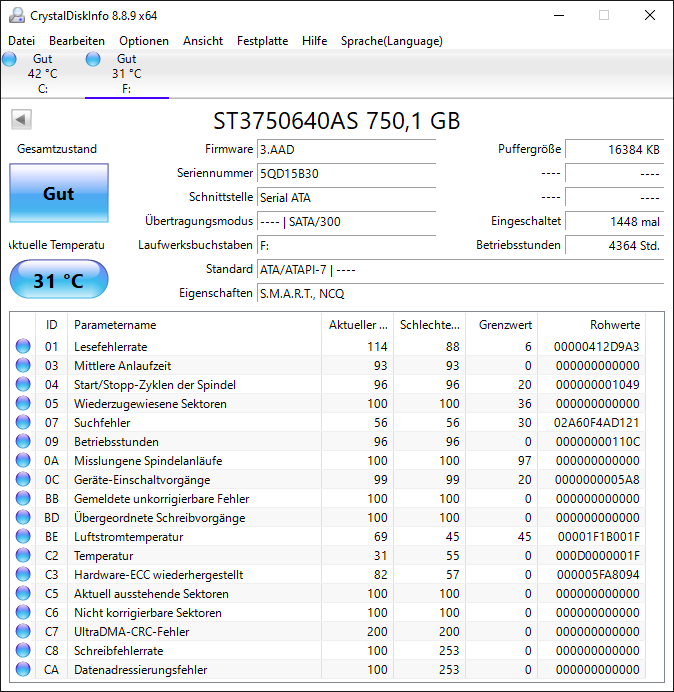Open the Datei menu
Viewport: 674px width, 692px height.
pyautogui.click(x=21, y=41)
